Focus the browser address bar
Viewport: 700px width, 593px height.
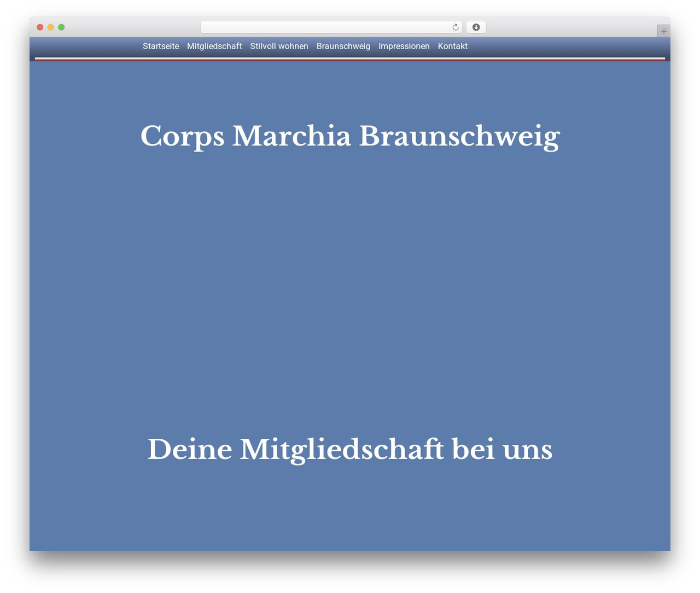click(x=331, y=27)
